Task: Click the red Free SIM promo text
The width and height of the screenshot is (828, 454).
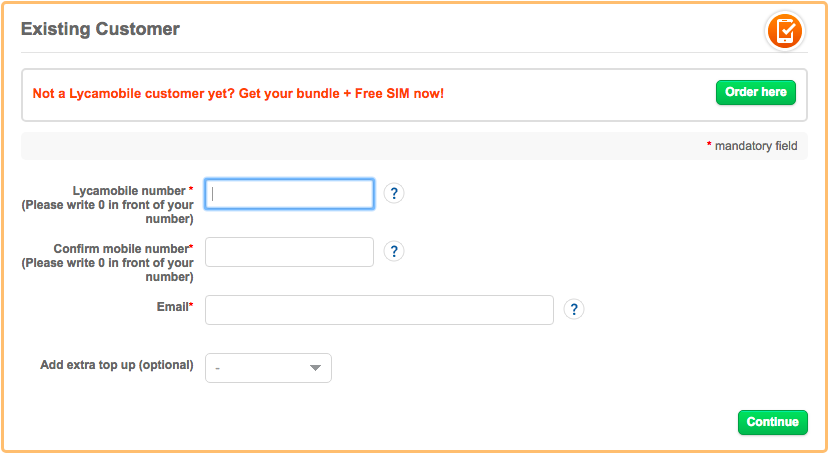Action: 238,94
